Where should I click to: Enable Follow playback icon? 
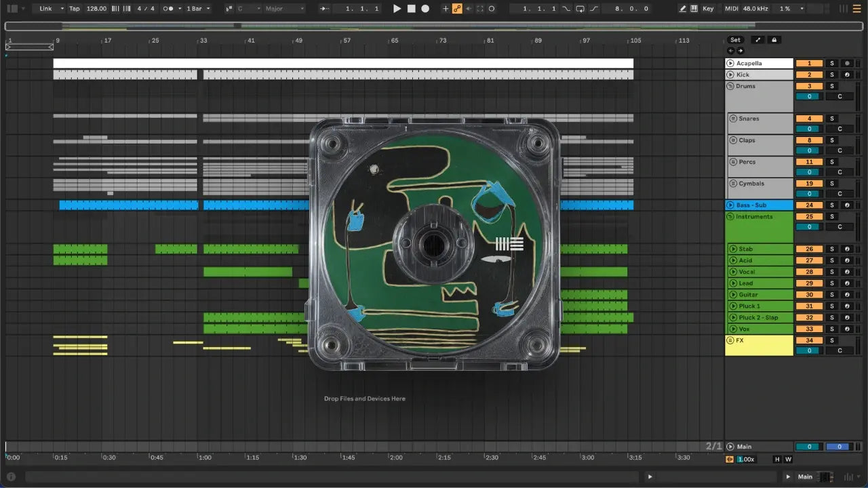326,9
